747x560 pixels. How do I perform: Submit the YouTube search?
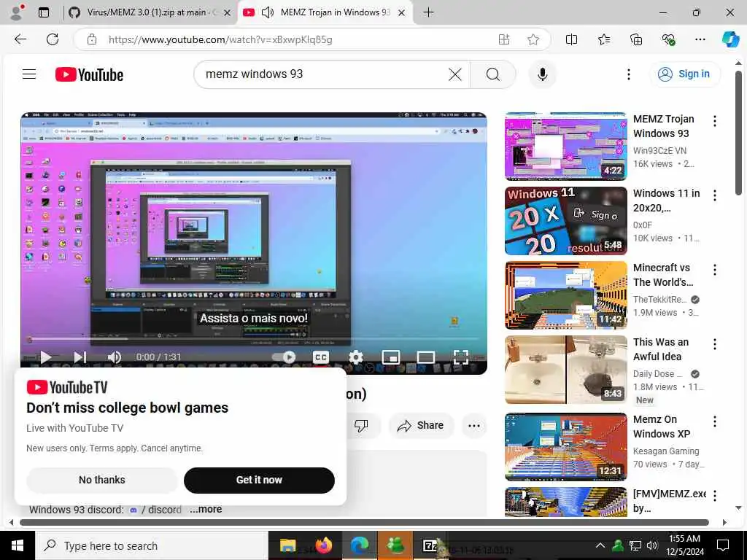click(493, 74)
